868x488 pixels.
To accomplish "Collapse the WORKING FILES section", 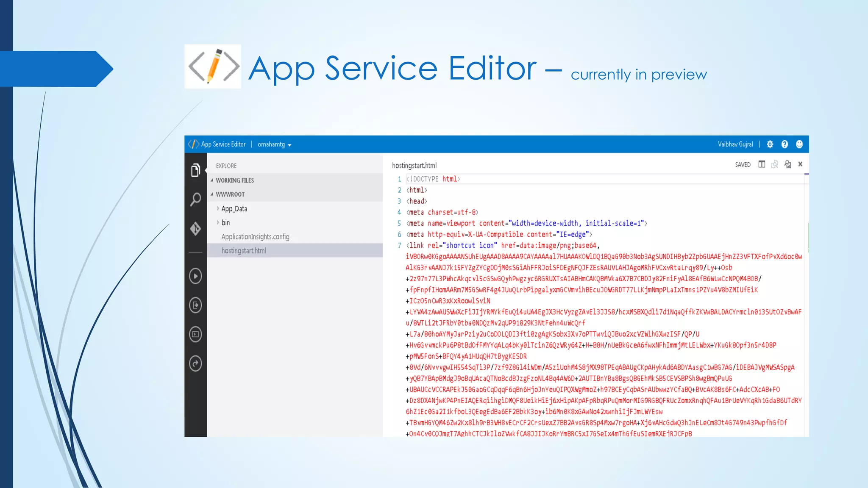I will click(295, 180).
